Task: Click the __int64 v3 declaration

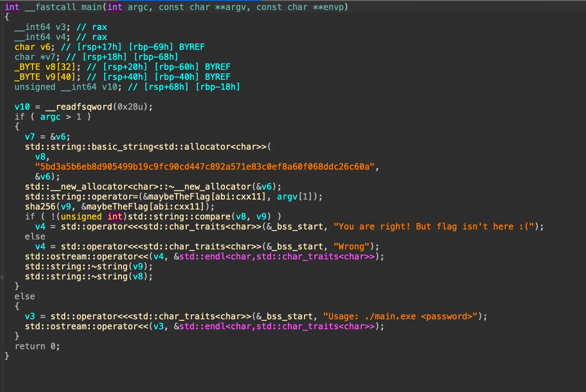Action: (42, 27)
